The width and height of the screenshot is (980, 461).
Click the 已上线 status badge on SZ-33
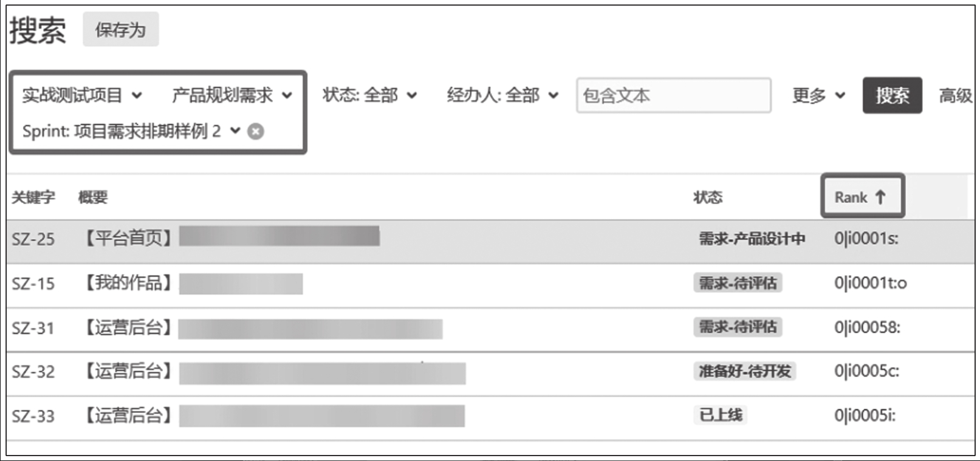click(x=720, y=415)
